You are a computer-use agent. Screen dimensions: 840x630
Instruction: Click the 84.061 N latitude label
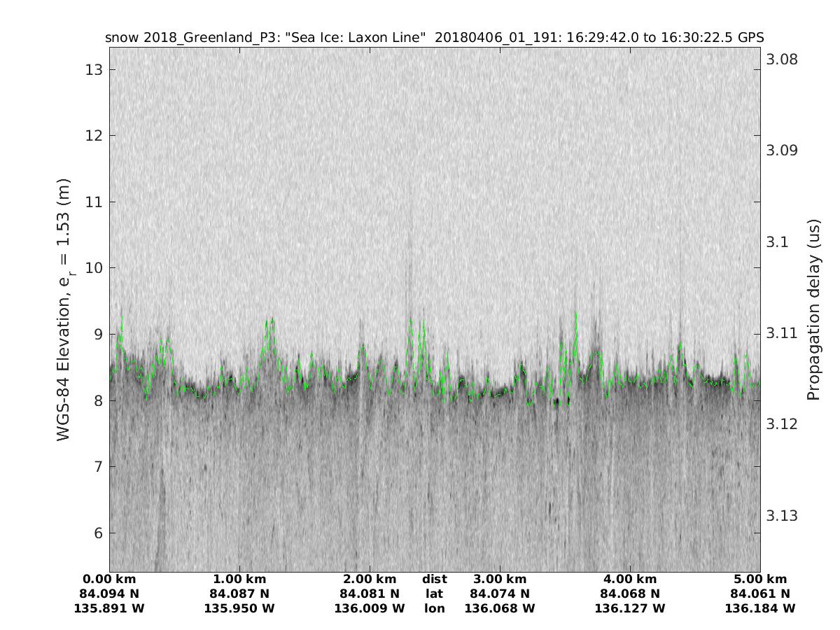click(x=760, y=594)
